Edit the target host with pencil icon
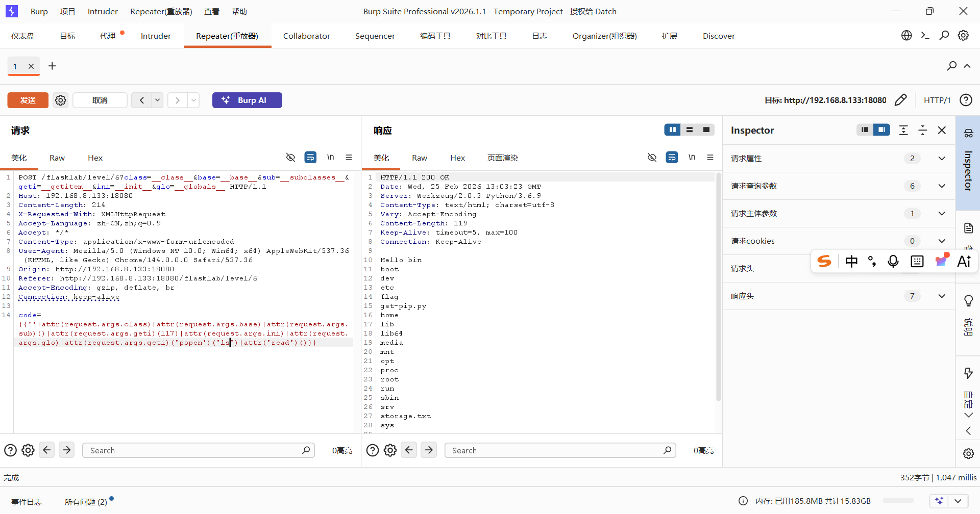Viewport: 980px width, 514px height. pos(901,100)
